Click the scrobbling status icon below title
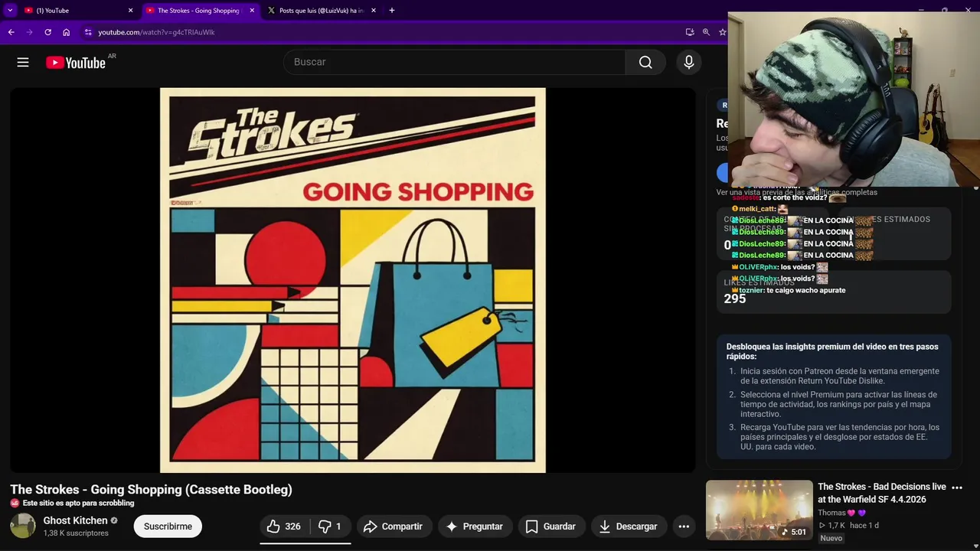This screenshot has width=980, height=551. 15,504
